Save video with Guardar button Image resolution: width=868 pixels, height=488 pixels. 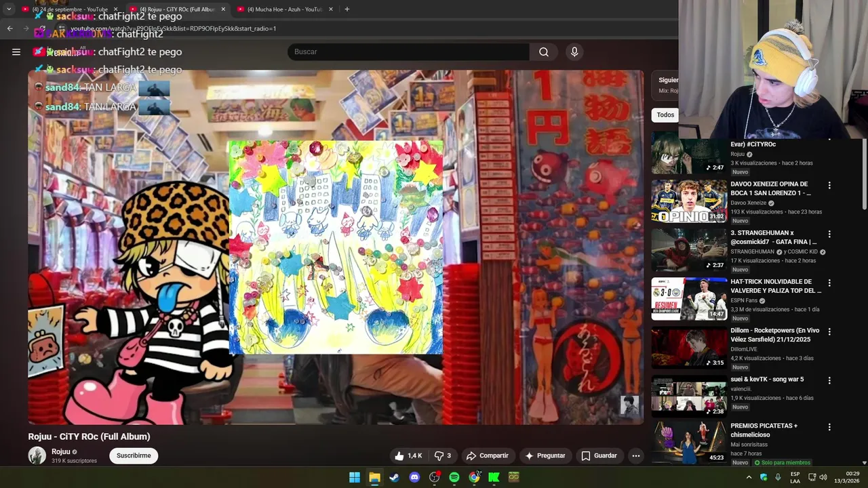point(599,455)
